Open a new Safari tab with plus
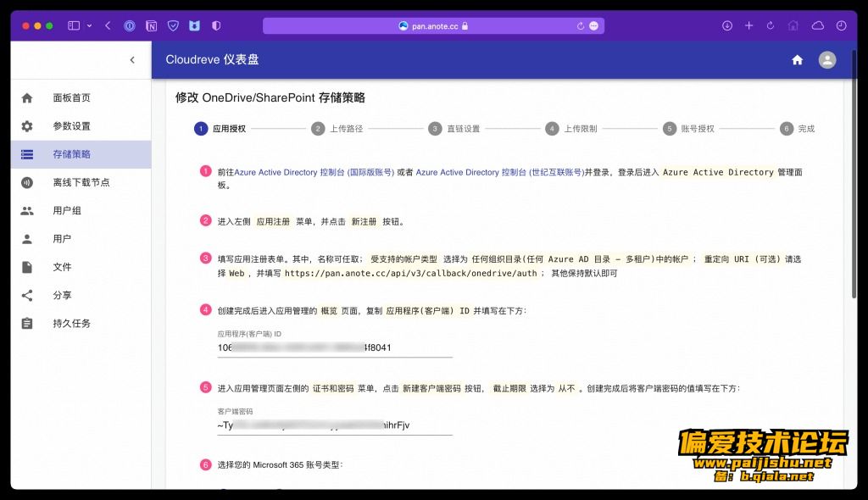 pos(748,25)
